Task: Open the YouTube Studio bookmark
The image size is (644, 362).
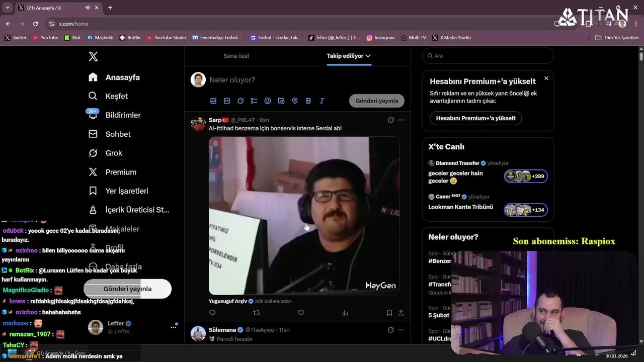Action: point(166,38)
